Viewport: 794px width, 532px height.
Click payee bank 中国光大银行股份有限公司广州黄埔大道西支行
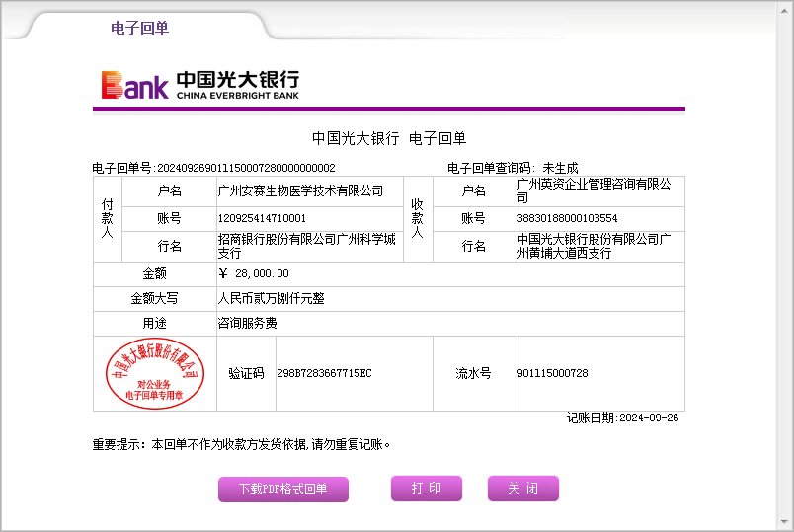[x=594, y=246]
